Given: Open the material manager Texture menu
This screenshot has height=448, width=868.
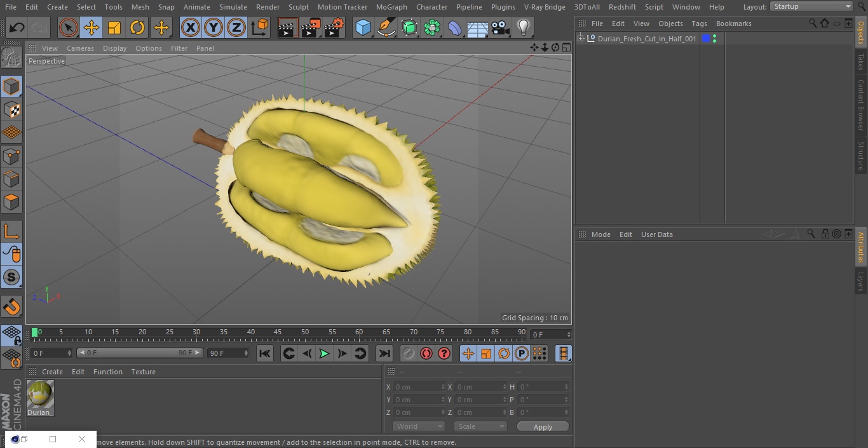Looking at the screenshot, I should (143, 372).
